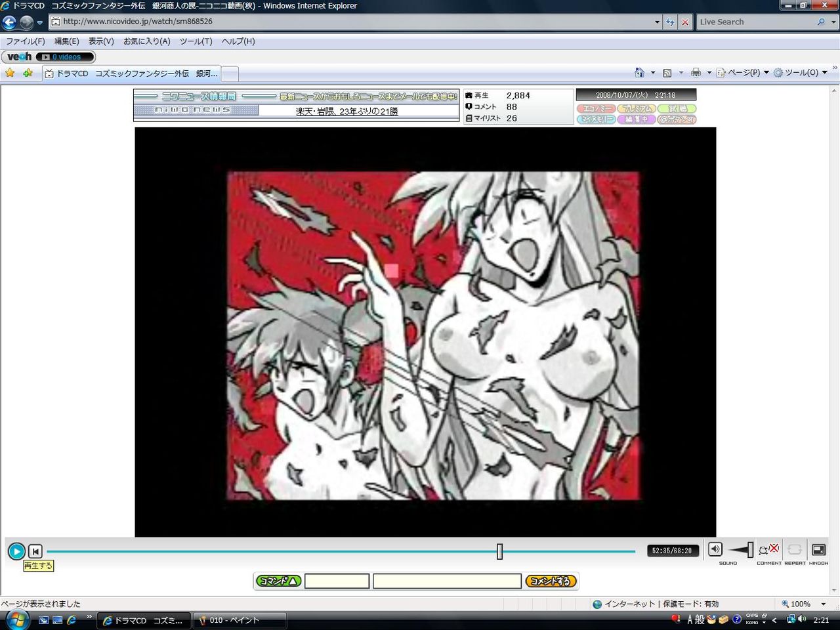The image size is (840, 630).
Task: Open the 編集(E) menu
Action: tap(66, 41)
